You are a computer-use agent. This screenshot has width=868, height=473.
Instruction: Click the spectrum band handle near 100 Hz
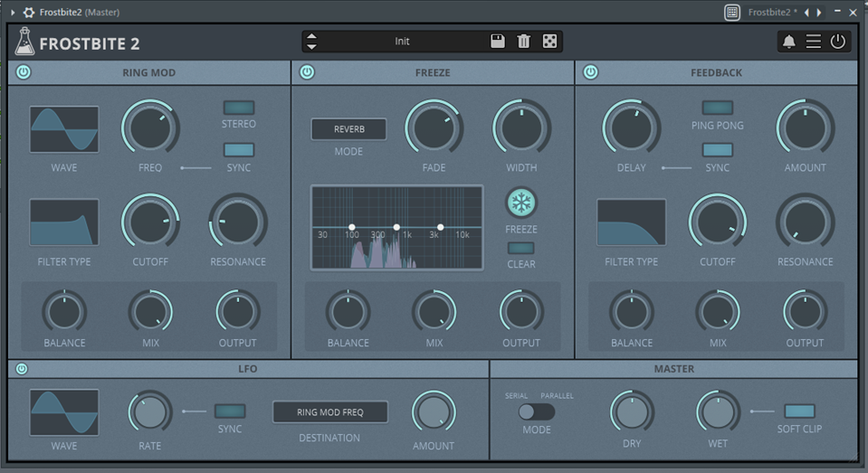(x=351, y=227)
